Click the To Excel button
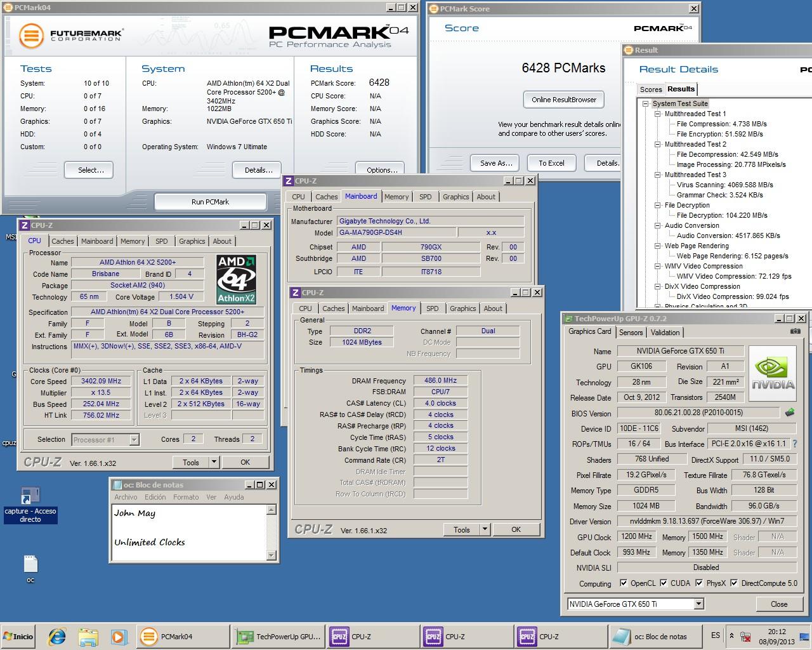Image resolution: width=812 pixels, height=650 pixels. click(x=551, y=163)
